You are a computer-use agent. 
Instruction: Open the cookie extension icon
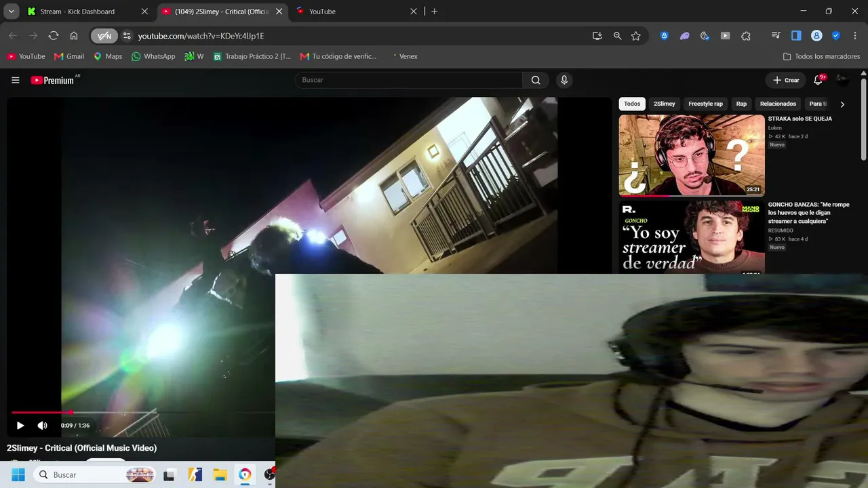[705, 36]
